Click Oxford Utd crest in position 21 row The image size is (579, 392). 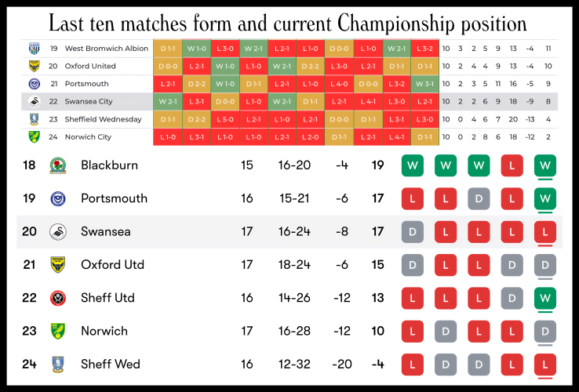tap(57, 265)
